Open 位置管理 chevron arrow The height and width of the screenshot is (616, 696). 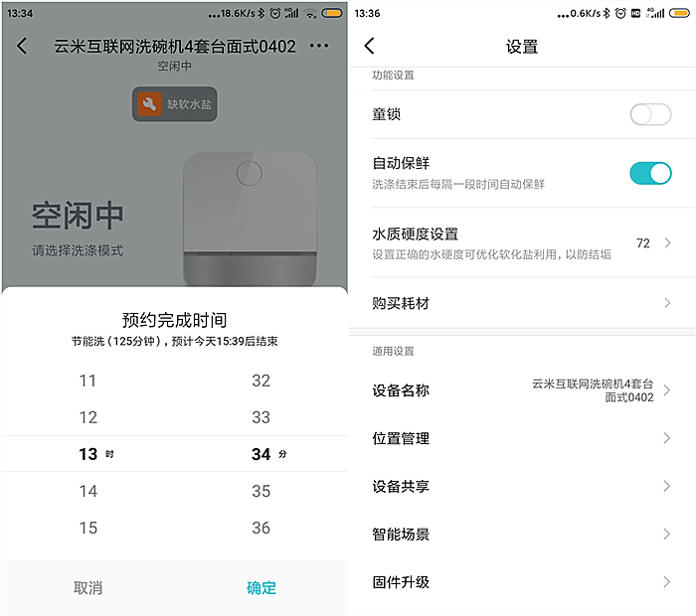pos(667,438)
